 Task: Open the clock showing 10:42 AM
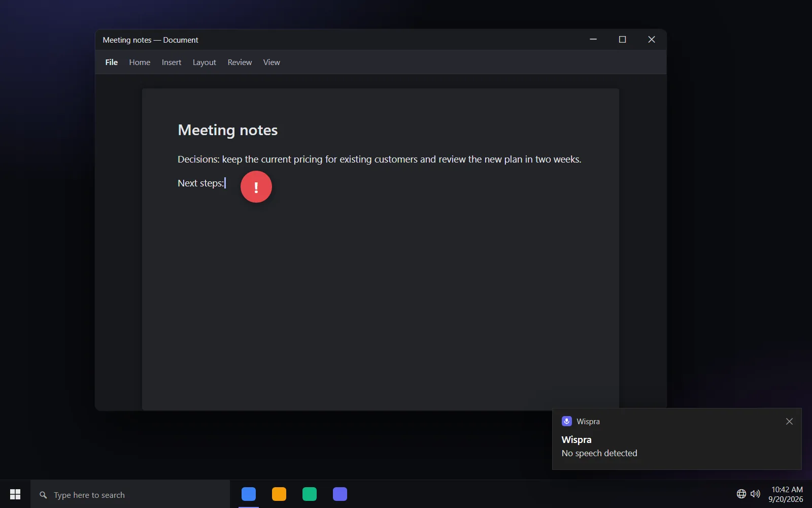pyautogui.click(x=786, y=494)
